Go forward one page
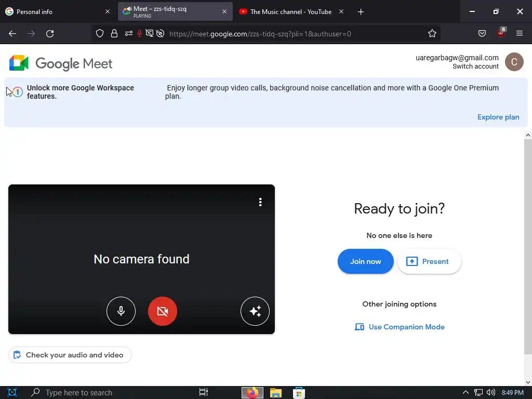This screenshot has height=399, width=532. 31,34
